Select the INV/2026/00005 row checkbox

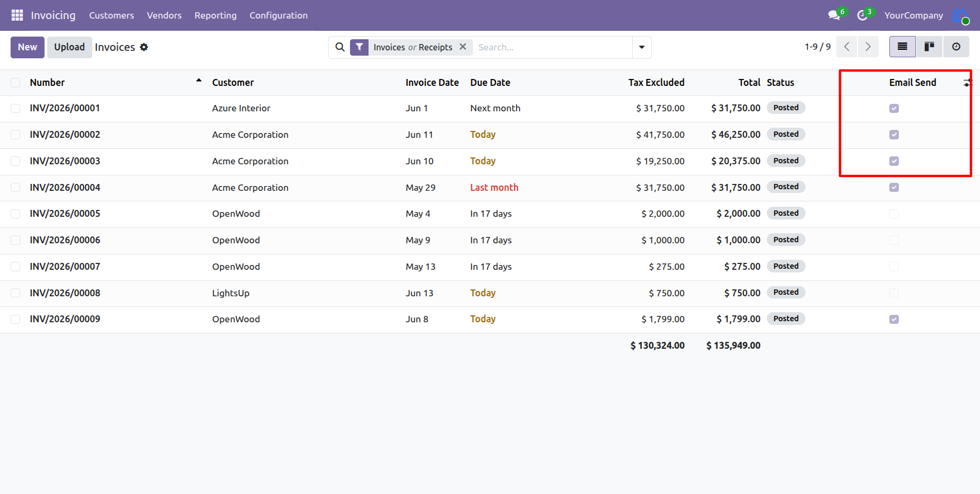[x=15, y=214]
